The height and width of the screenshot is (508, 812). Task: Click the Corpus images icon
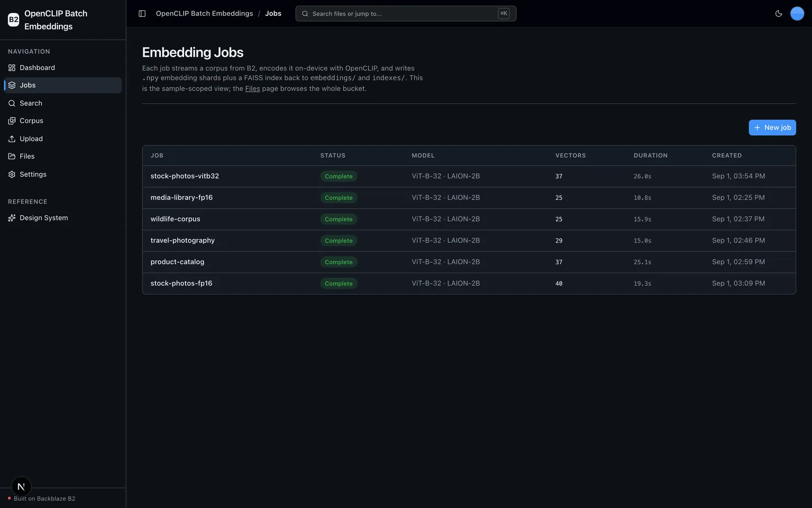tap(12, 121)
